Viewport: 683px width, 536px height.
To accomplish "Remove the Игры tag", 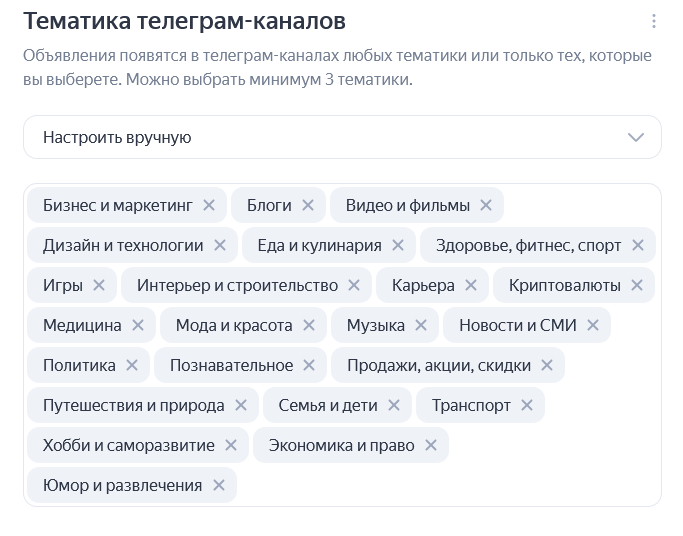I will pyautogui.click(x=99, y=285).
